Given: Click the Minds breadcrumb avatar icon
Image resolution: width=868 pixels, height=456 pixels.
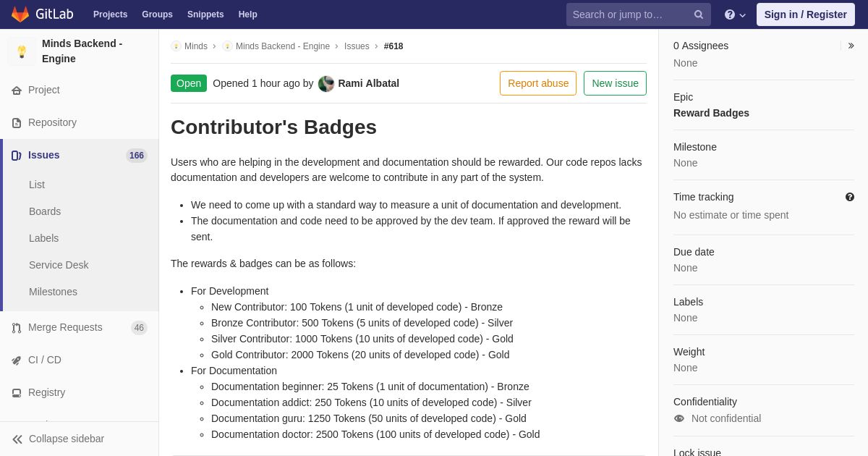Looking at the screenshot, I should (x=176, y=46).
